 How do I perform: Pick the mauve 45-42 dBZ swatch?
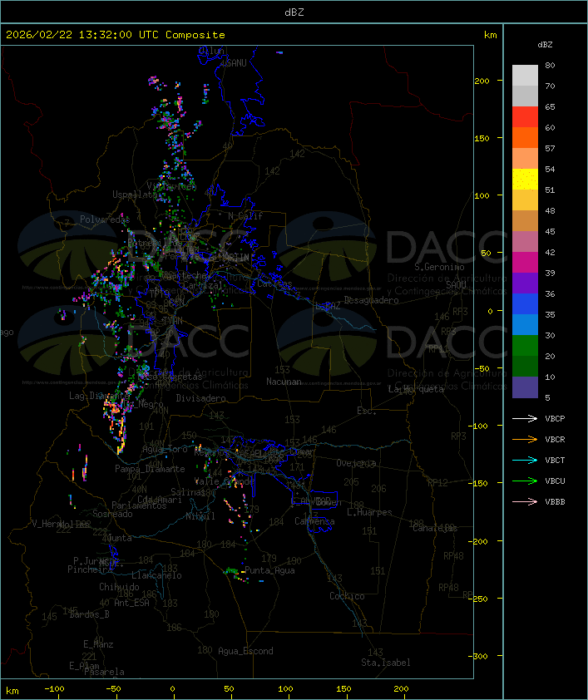525,242
